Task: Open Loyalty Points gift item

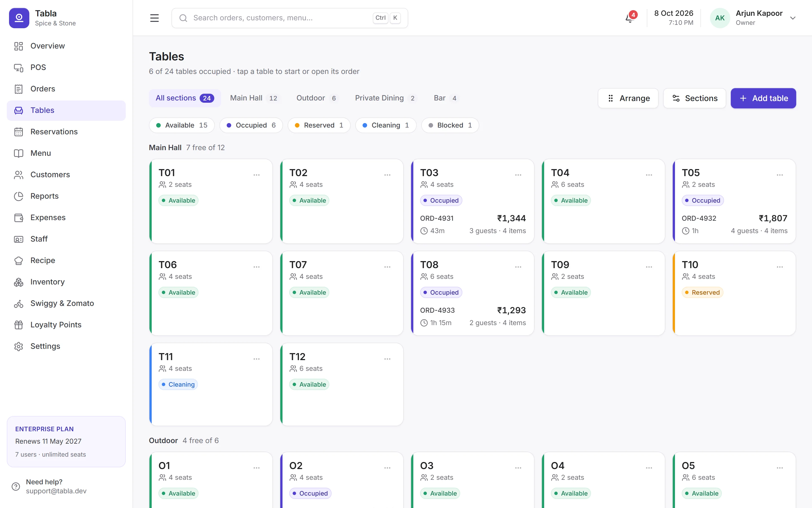Action: pos(66,325)
